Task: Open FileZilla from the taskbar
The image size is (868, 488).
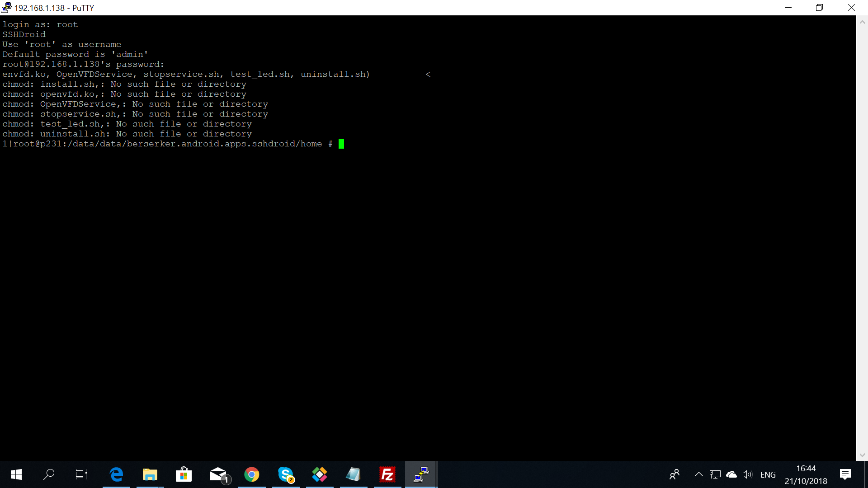Action: tap(387, 474)
